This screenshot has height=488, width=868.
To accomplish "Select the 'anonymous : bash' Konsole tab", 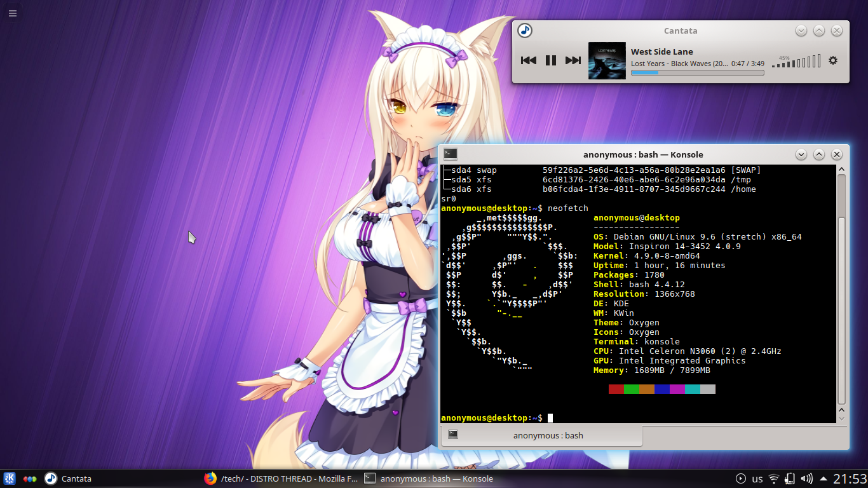I will pyautogui.click(x=548, y=435).
